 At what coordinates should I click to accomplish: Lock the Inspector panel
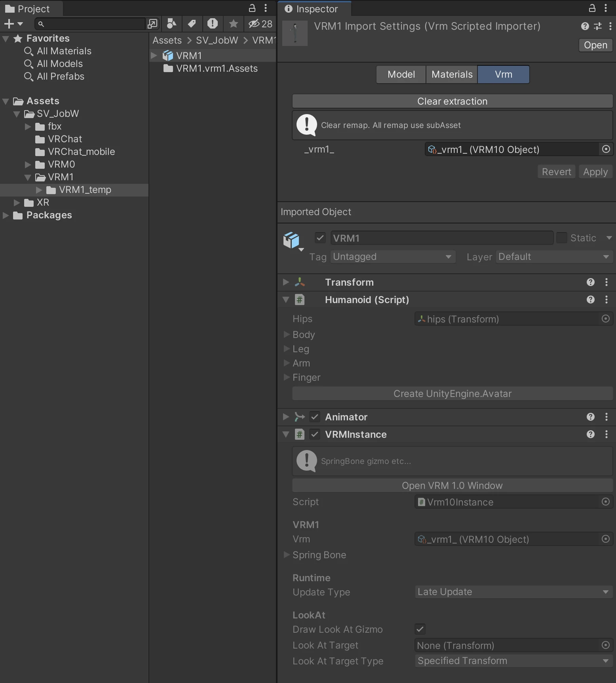592,8
